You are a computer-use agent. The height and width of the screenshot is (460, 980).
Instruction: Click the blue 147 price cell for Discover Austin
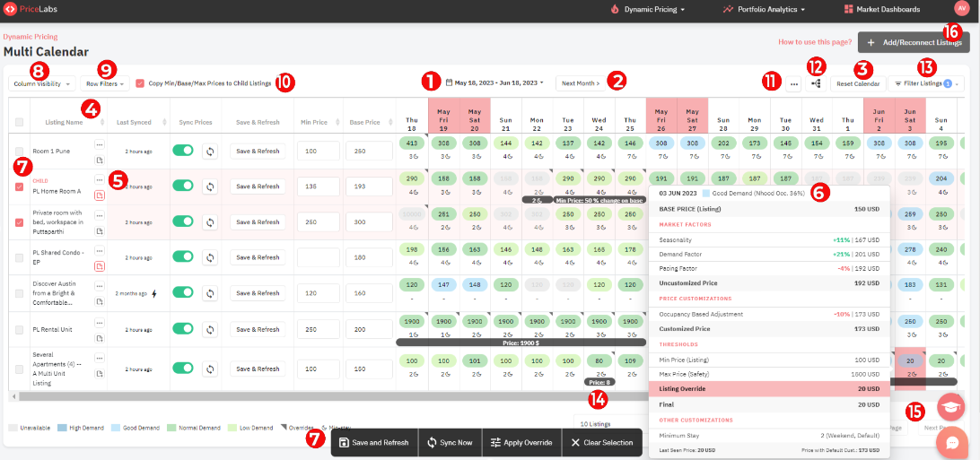tap(443, 286)
